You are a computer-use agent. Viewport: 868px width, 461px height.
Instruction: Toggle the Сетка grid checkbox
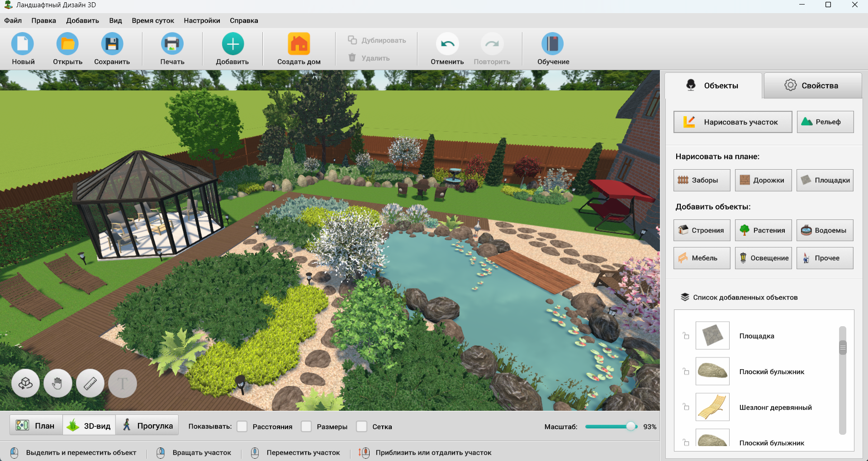coord(362,427)
